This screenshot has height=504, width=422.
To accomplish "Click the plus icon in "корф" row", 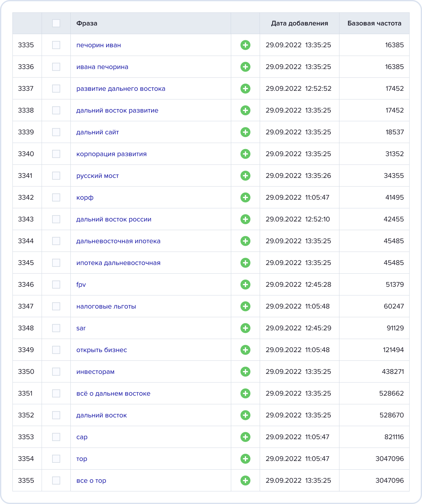I will 245,197.
